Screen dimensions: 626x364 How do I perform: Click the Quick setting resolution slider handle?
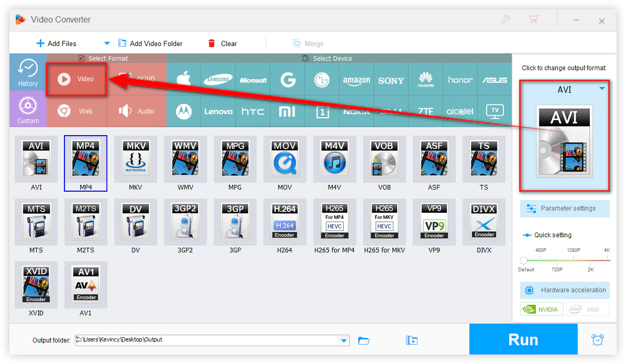click(x=523, y=260)
